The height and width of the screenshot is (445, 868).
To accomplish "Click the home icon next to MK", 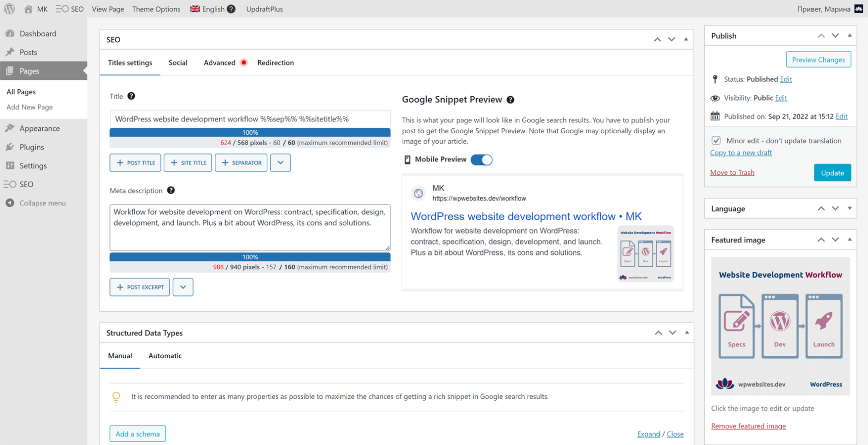I will 28,9.
